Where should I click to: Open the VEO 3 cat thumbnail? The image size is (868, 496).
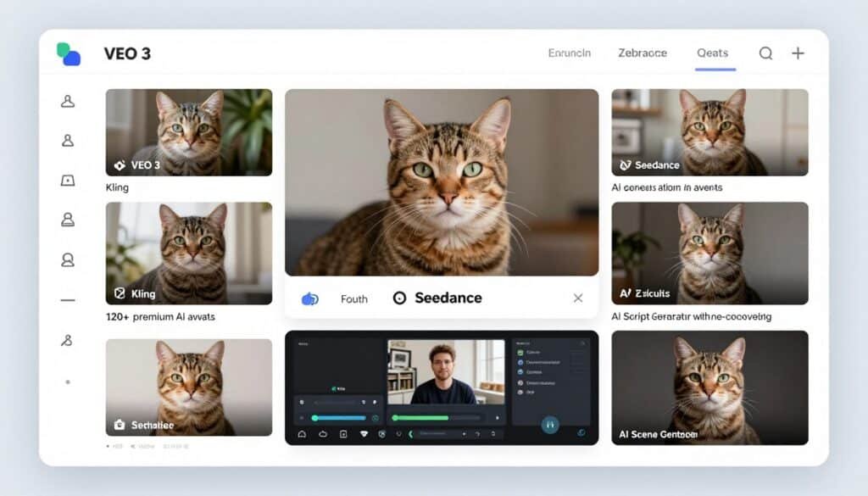(x=189, y=132)
